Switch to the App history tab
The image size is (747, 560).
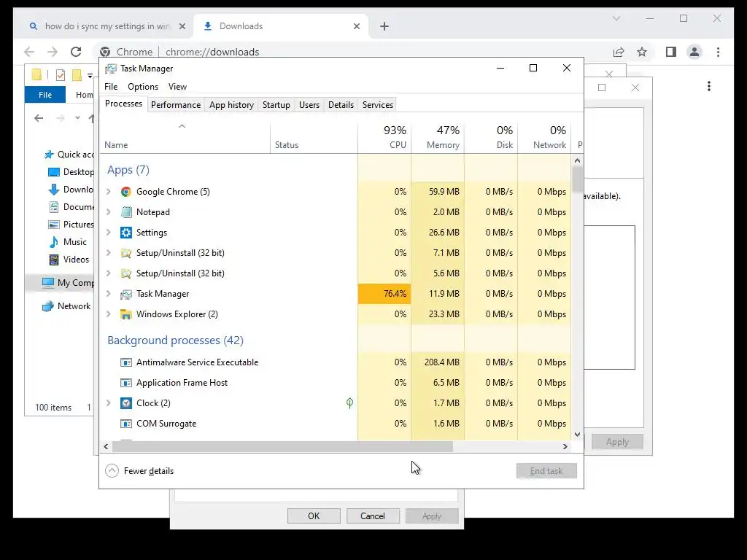(231, 105)
